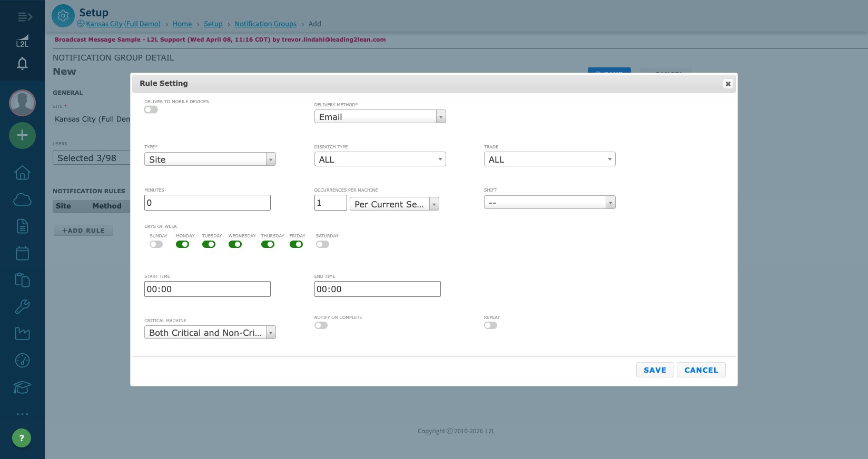Click the Site column header in rules table
The width and height of the screenshot is (868, 459).
(63, 206)
